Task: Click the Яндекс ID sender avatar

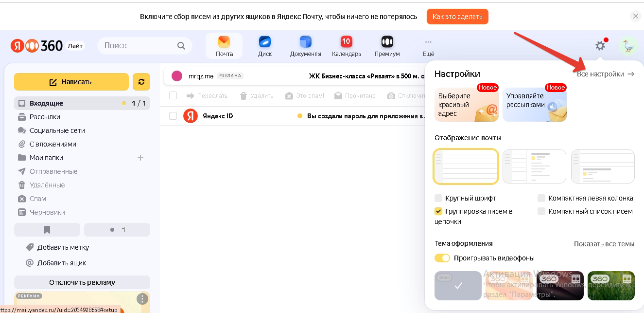Action: pos(190,116)
